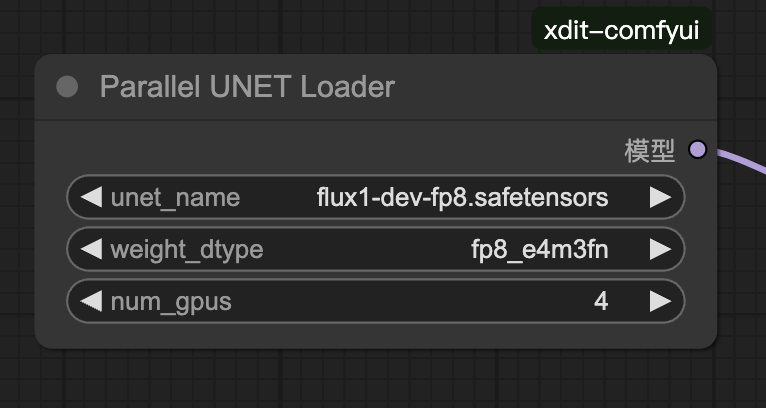Click the unet_name widget label
Viewport: 766px width, 408px height.
coord(175,197)
